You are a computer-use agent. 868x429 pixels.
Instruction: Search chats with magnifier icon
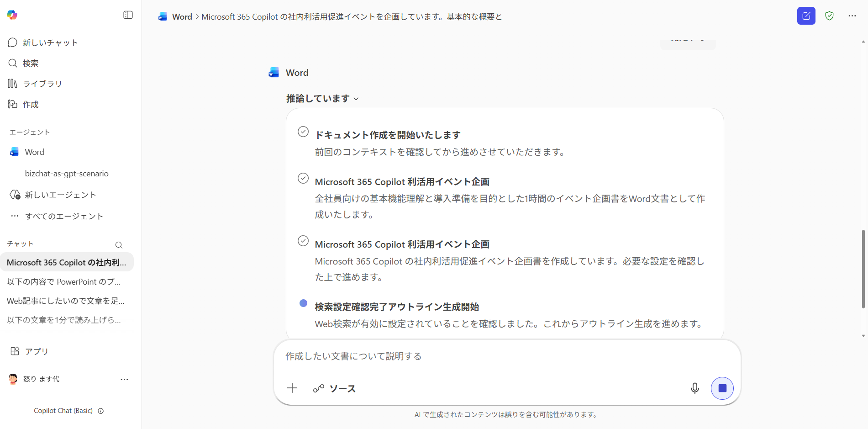tap(119, 245)
